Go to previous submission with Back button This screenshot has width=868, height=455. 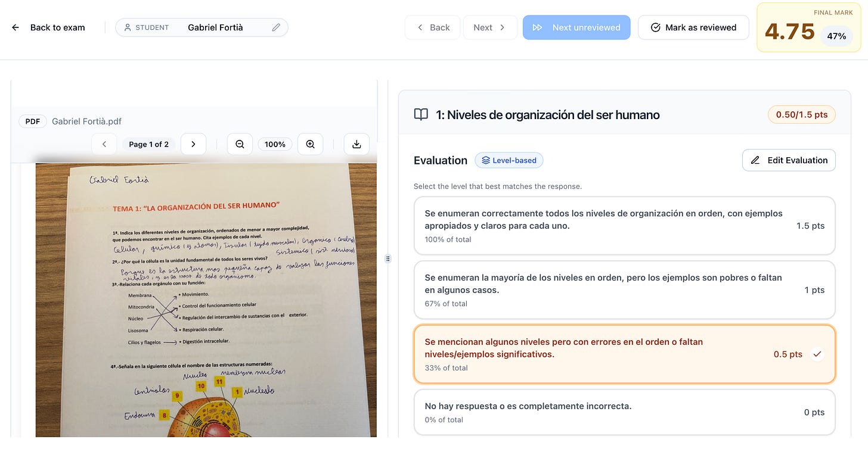pyautogui.click(x=432, y=27)
